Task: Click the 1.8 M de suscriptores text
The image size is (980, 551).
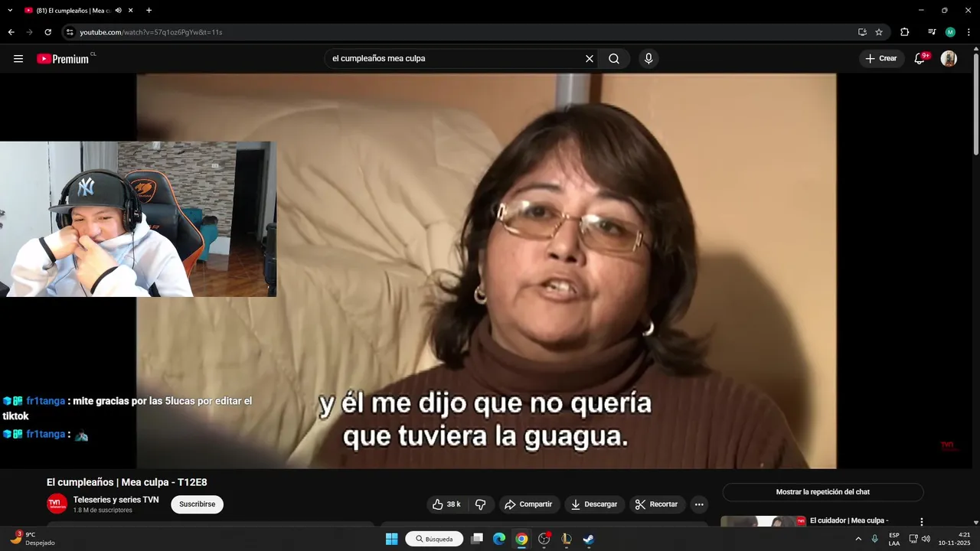Action: pos(103,510)
